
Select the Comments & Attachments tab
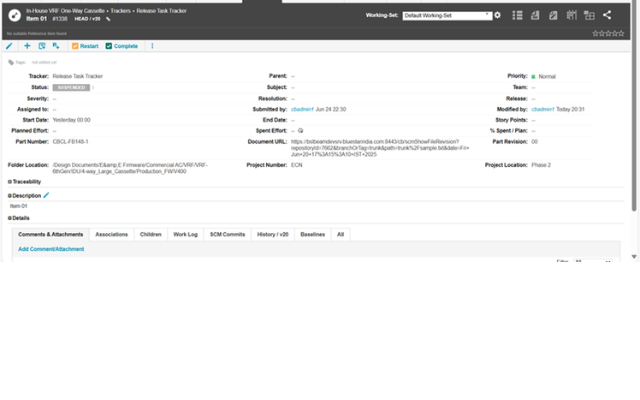tap(51, 235)
